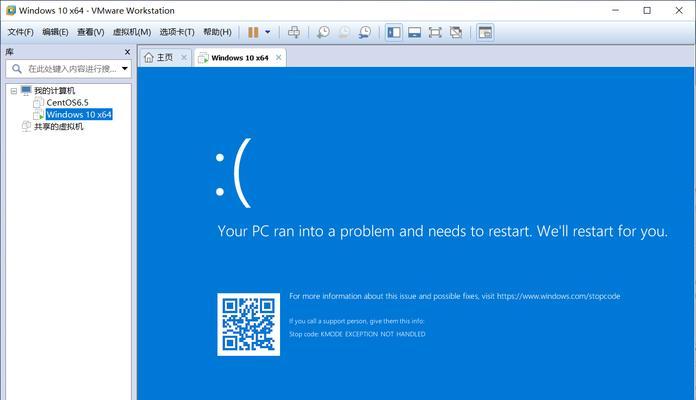Close the VMware Workstation window
Image resolution: width=696 pixels, height=400 pixels.
coord(679,10)
